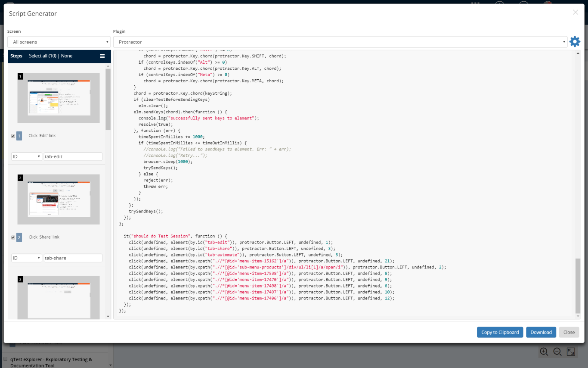Expand the Plugin 'Protractor' dropdown
Viewport: 588px width, 368px height.
tap(340, 42)
